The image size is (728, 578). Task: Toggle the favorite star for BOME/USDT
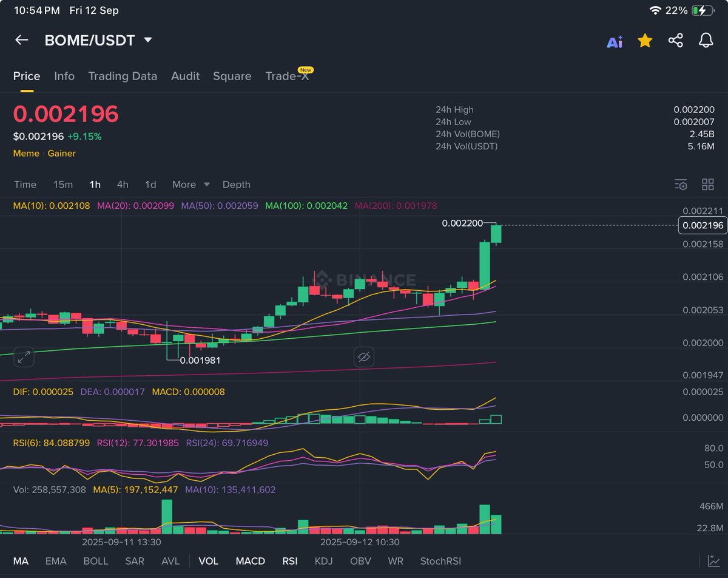(x=645, y=40)
